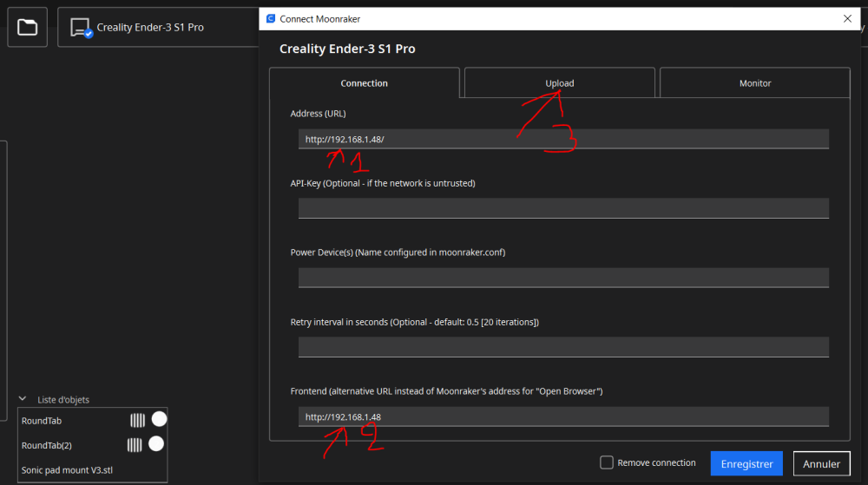The height and width of the screenshot is (485, 868).
Task: Click the Frontend alternative URL field
Action: pyautogui.click(x=563, y=416)
